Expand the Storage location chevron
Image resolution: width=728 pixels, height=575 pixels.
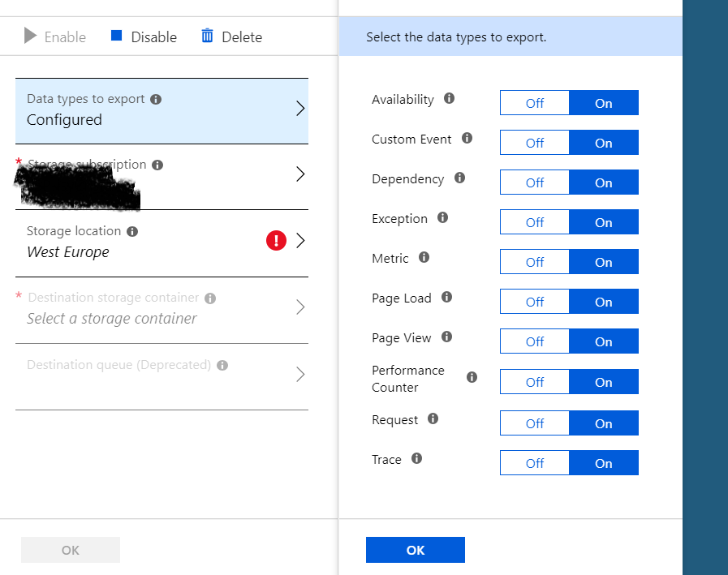(x=299, y=241)
